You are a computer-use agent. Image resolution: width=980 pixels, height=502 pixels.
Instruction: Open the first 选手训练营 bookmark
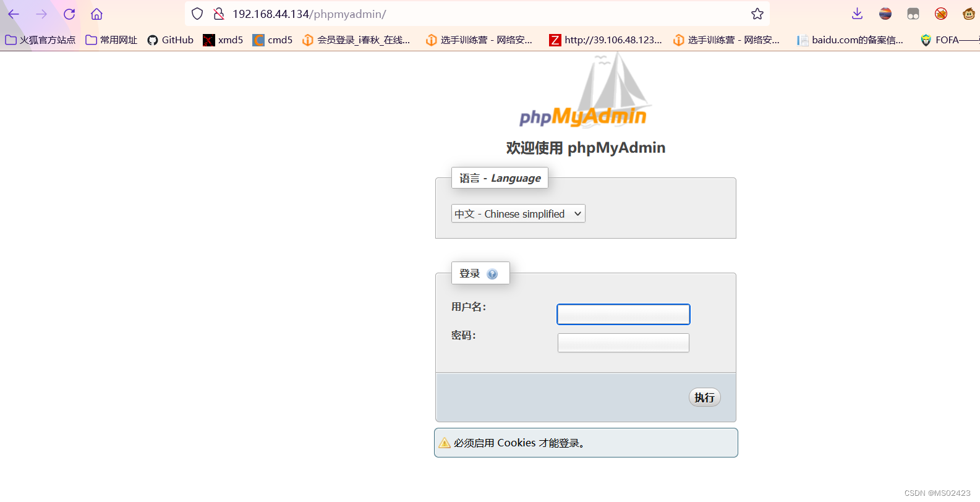(x=479, y=40)
